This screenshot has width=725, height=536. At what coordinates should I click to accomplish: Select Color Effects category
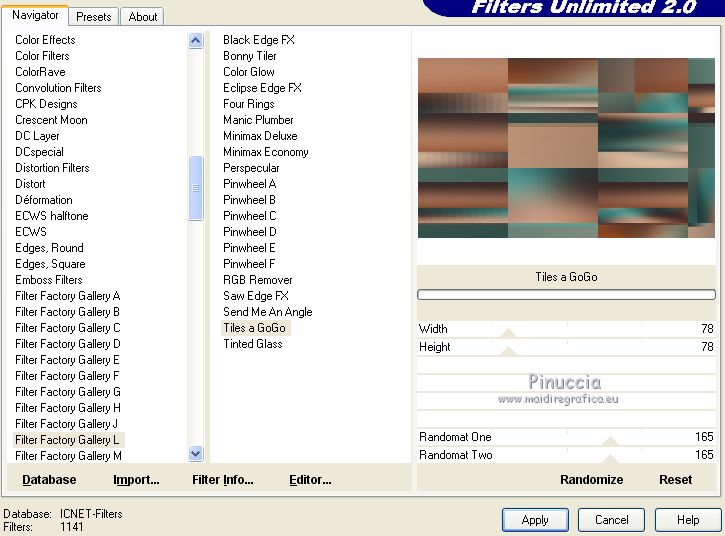45,40
